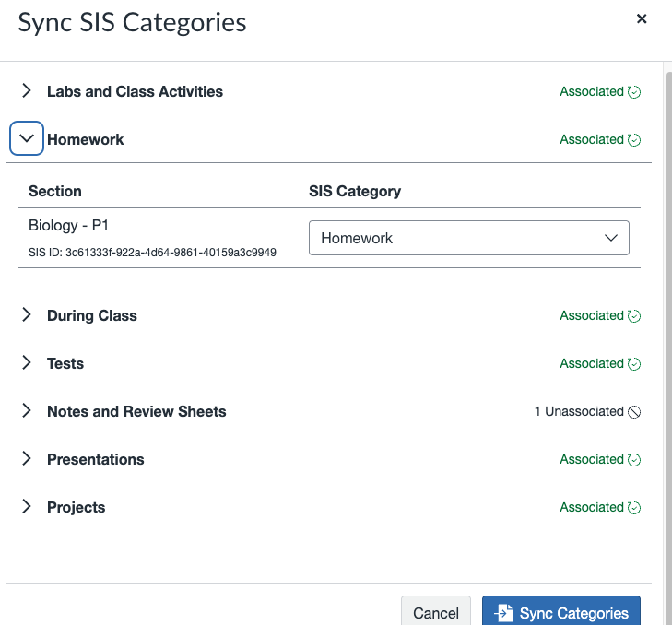This screenshot has height=625, width=672.
Task: Click the Sync Categories button label
Action: tap(573, 613)
